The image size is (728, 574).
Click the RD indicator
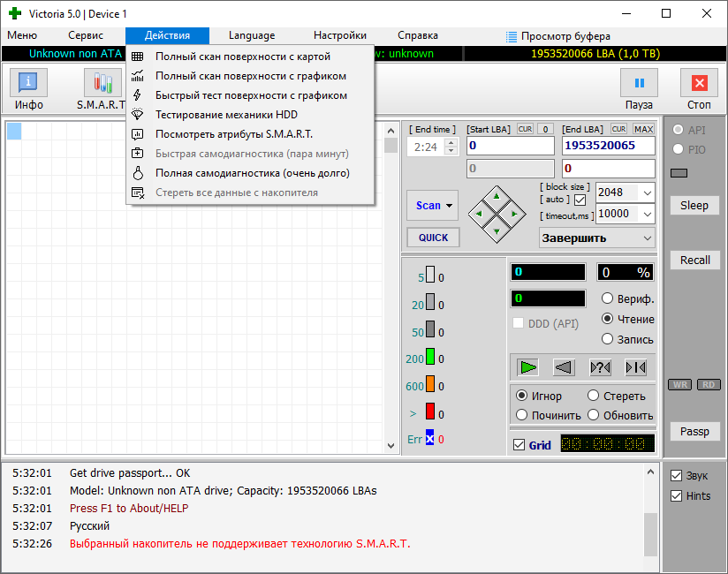709,385
